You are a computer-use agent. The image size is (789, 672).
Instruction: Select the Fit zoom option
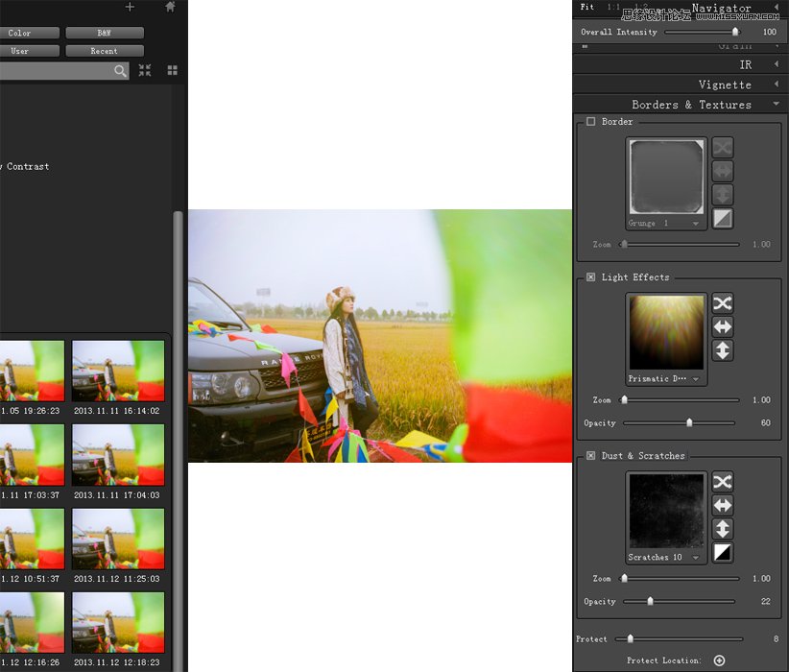[587, 7]
